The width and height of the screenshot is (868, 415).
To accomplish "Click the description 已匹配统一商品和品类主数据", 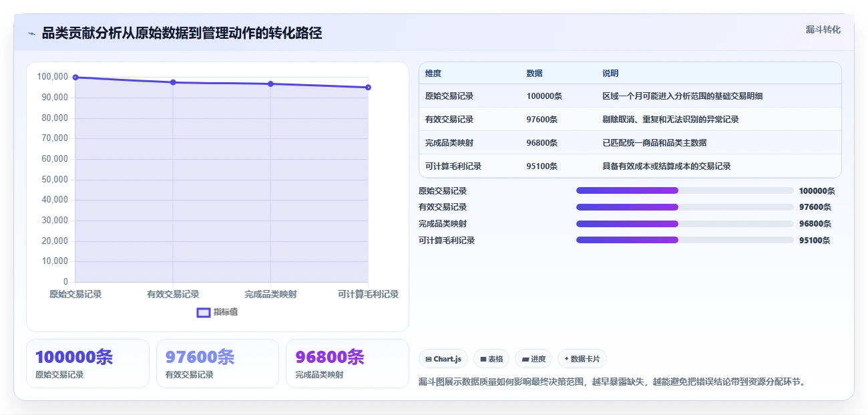I will tap(654, 143).
